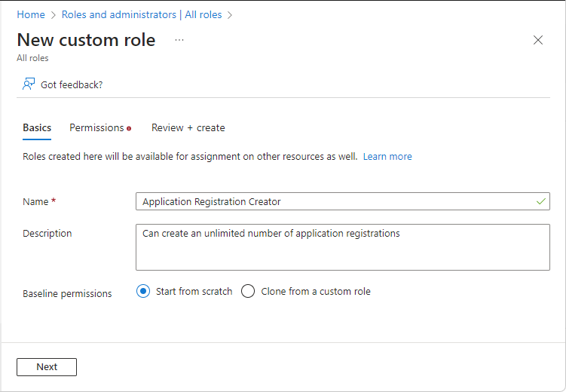This screenshot has height=392, width=566.
Task: Click the New custom role heading
Action: [x=86, y=40]
